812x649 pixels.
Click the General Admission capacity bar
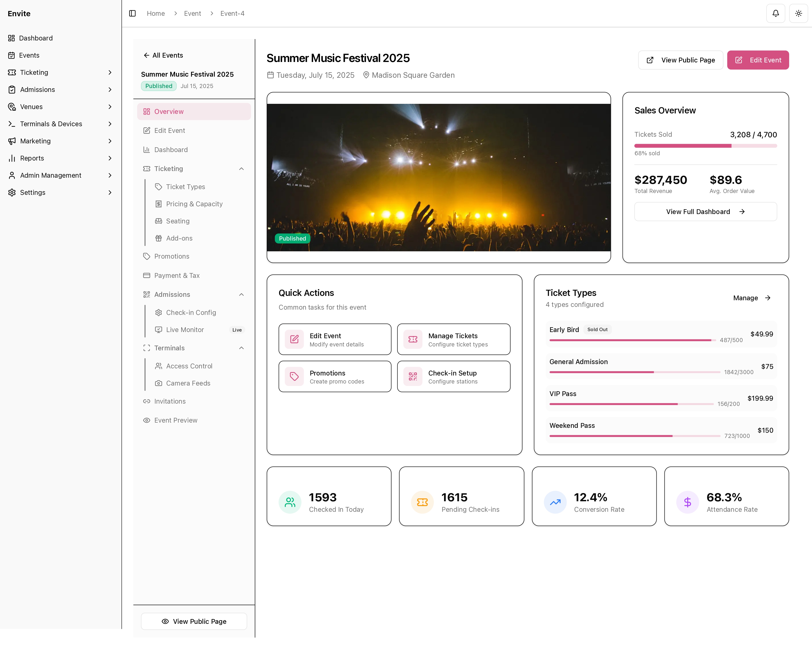coord(635,372)
